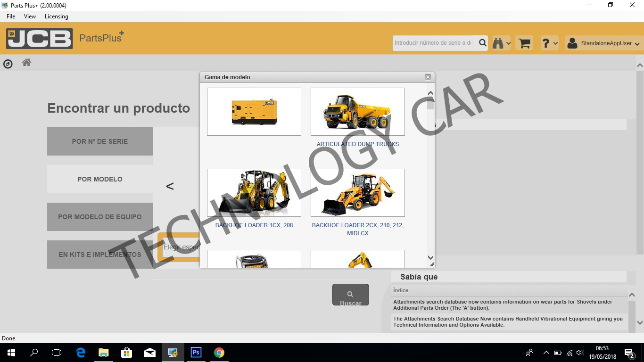Select the POR MODELO DE EQUIPO tab
The image size is (644, 362).
coord(100,217)
